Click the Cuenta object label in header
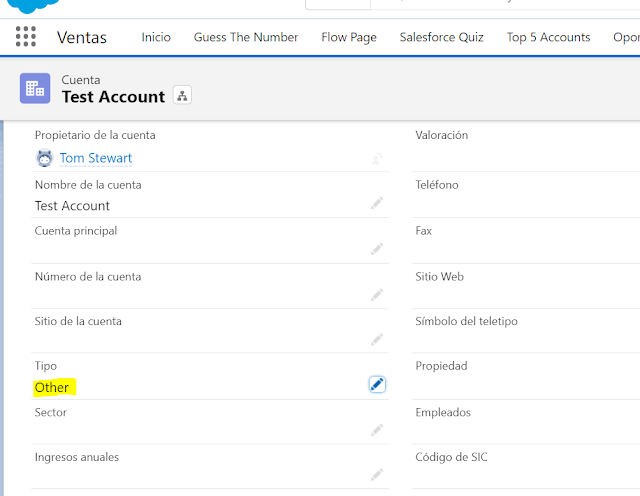The image size is (640, 496). click(81, 80)
